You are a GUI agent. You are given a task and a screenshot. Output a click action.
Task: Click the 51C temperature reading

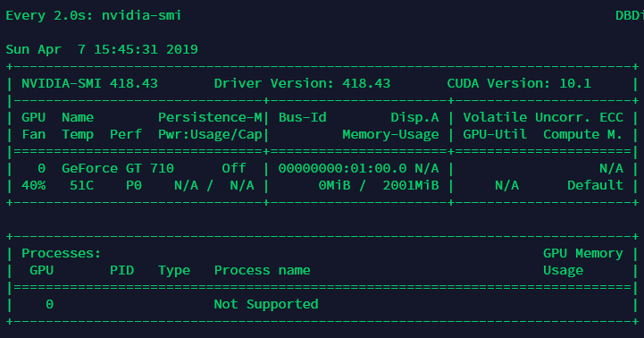coord(82,185)
